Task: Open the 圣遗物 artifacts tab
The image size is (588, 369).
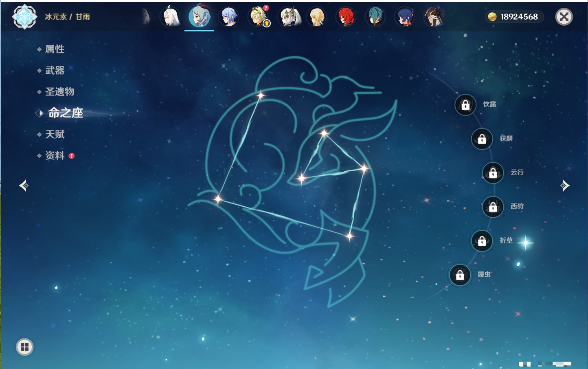Action: 59,92
